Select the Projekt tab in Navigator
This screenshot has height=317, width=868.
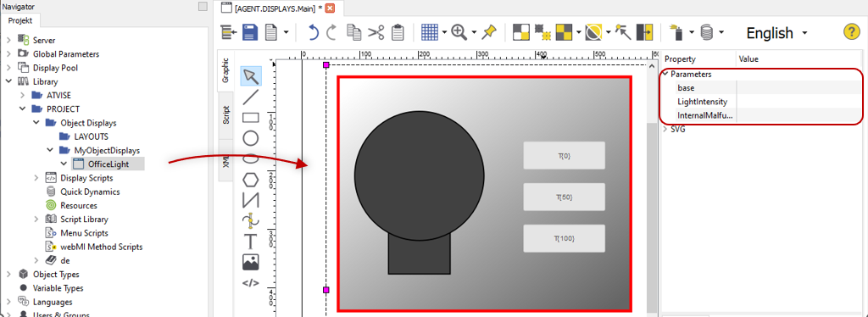coord(20,20)
